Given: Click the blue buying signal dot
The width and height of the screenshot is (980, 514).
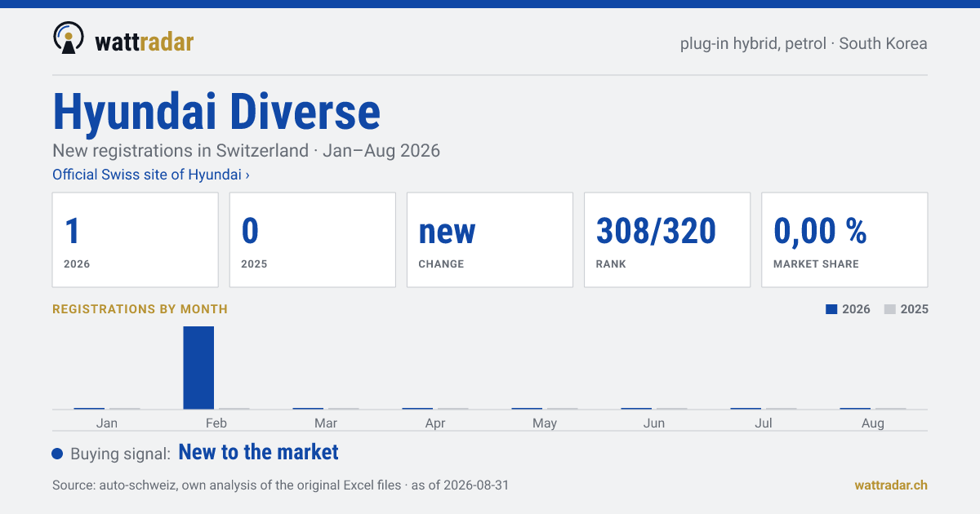Looking at the screenshot, I should (x=57, y=454).
